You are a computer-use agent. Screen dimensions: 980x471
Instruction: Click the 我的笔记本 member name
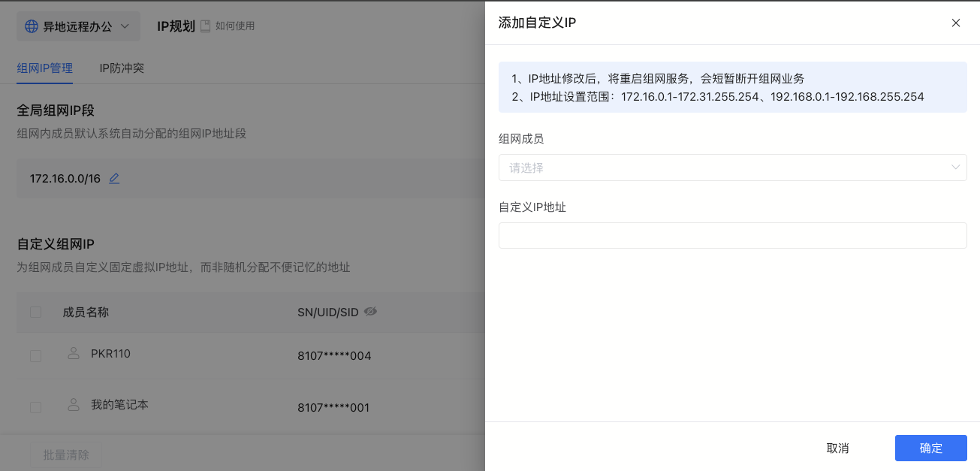tap(119, 404)
